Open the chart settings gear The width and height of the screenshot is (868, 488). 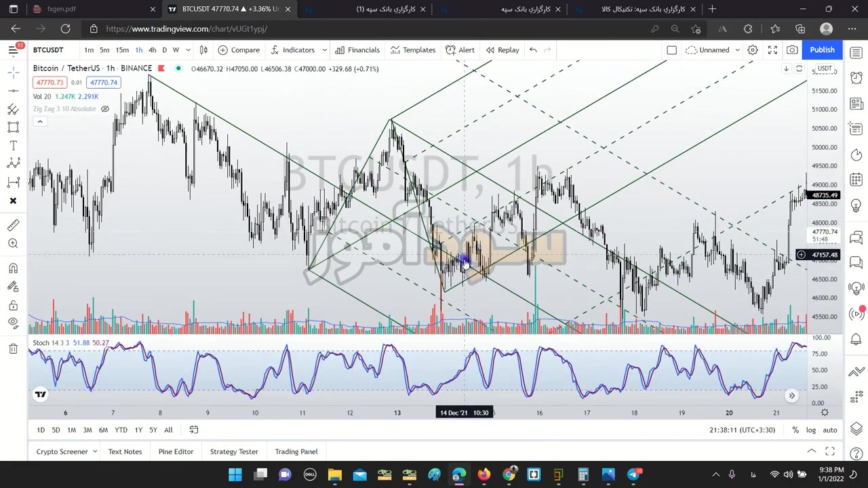[753, 50]
